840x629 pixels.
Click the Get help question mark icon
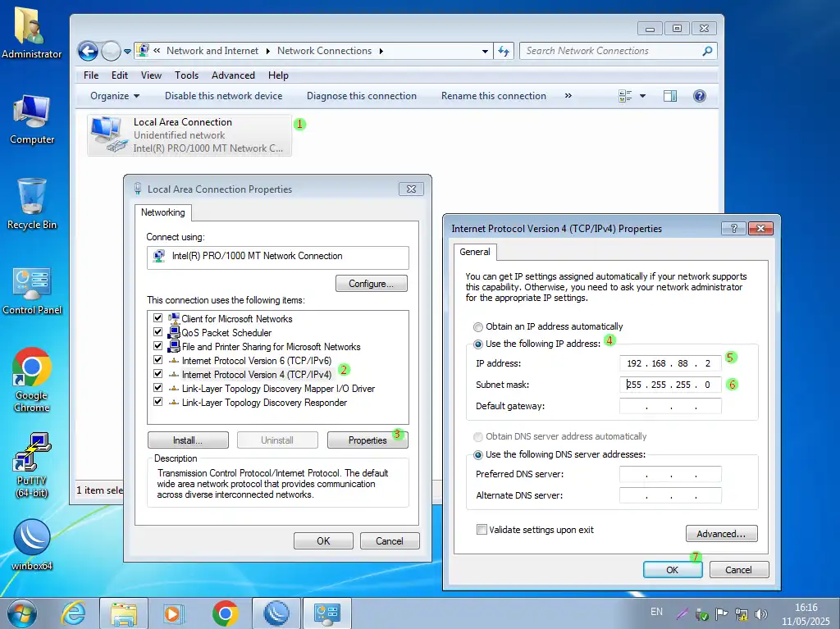[700, 96]
